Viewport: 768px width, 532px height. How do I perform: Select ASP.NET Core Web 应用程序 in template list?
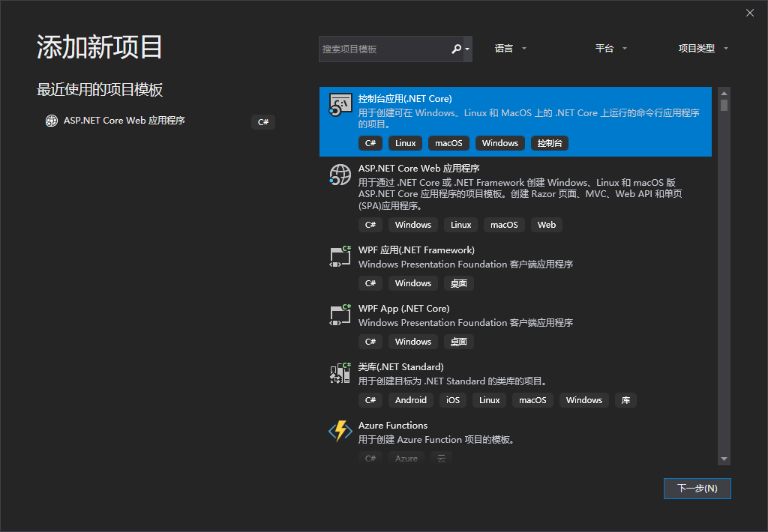(x=418, y=169)
